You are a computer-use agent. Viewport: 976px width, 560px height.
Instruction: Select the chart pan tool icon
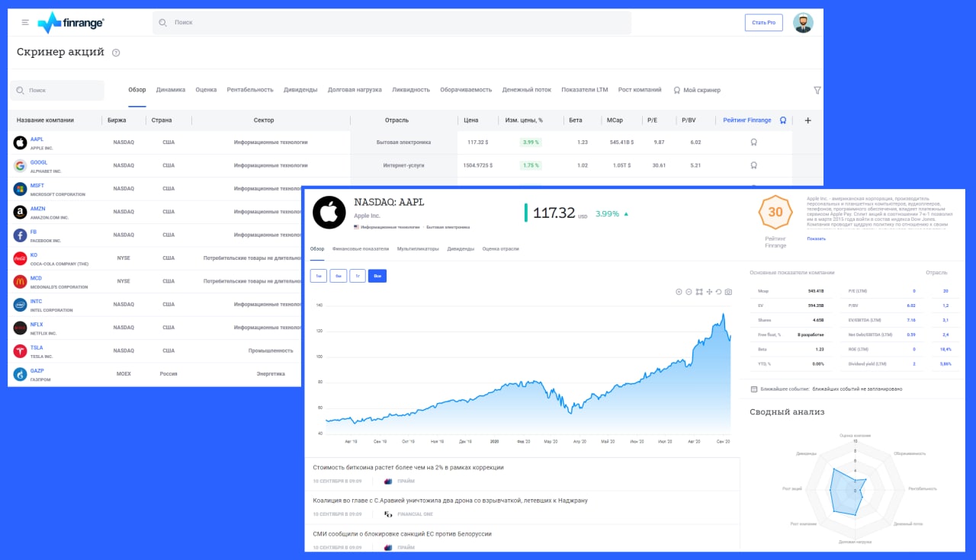709,292
